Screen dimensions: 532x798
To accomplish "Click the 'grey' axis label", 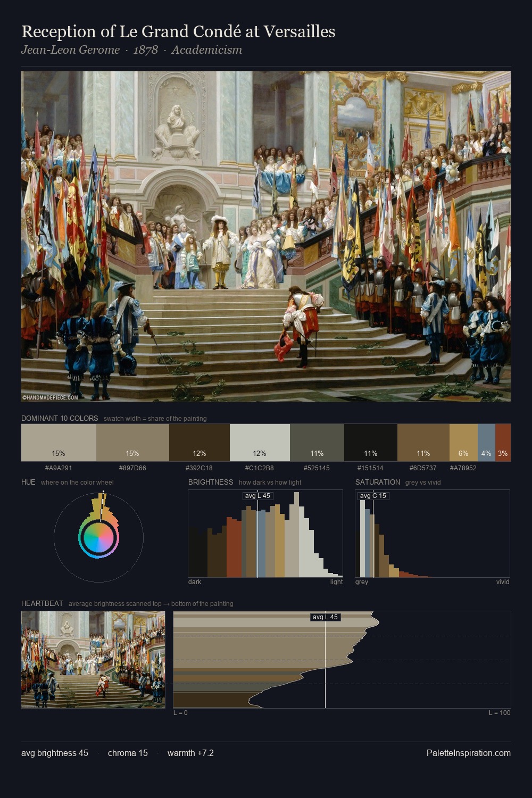I will [362, 582].
